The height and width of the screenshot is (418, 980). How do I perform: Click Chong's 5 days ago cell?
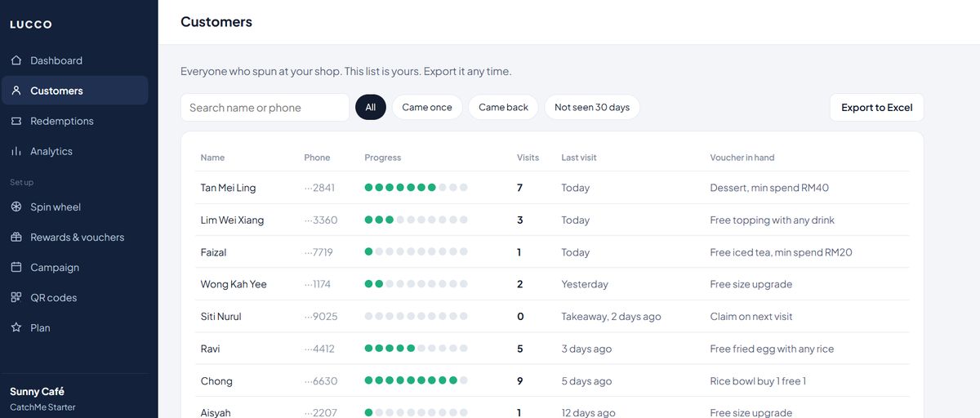586,381
